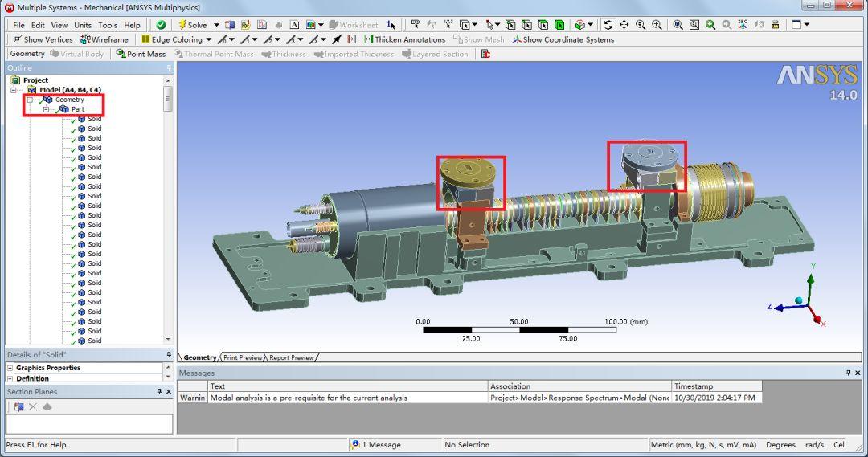Activate the Face selection filter

(543, 25)
